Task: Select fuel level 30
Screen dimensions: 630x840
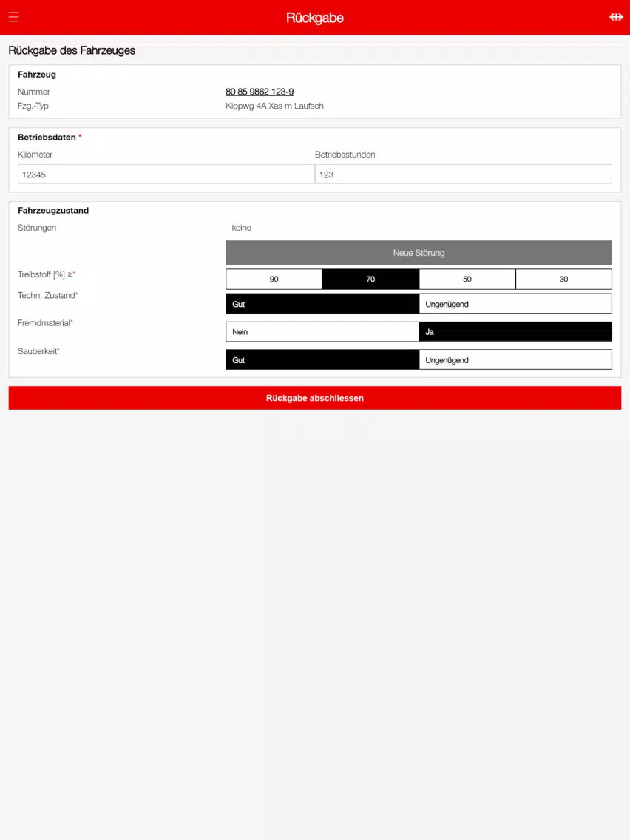Action: (x=563, y=279)
